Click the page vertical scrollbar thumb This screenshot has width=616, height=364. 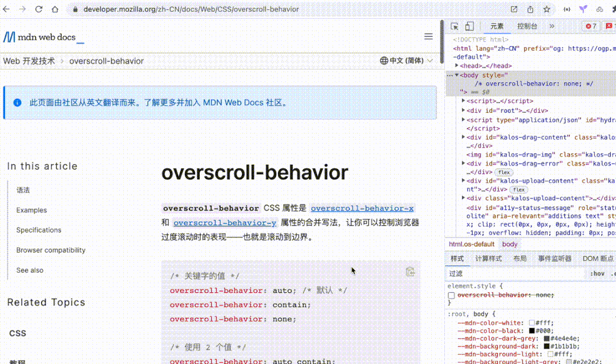pyautogui.click(x=442, y=41)
